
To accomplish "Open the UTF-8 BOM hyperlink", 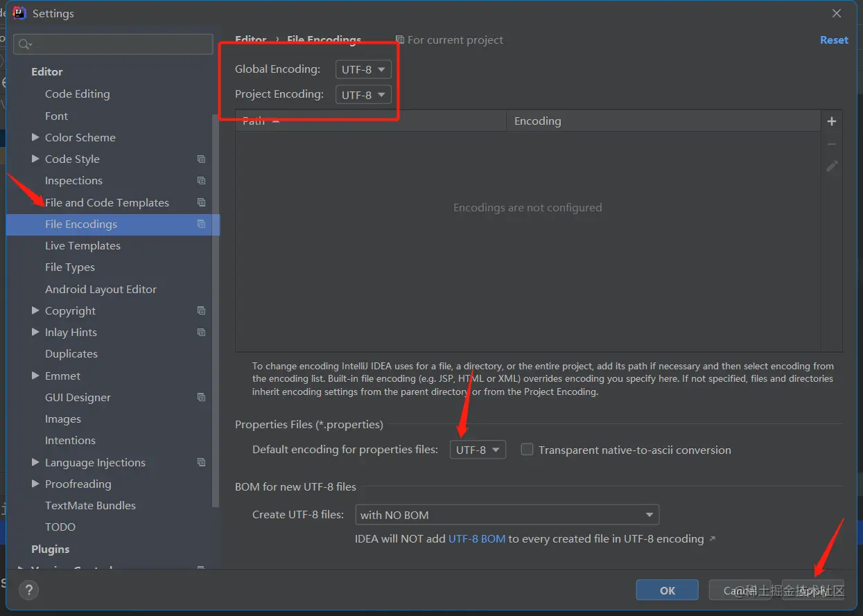I will point(477,538).
